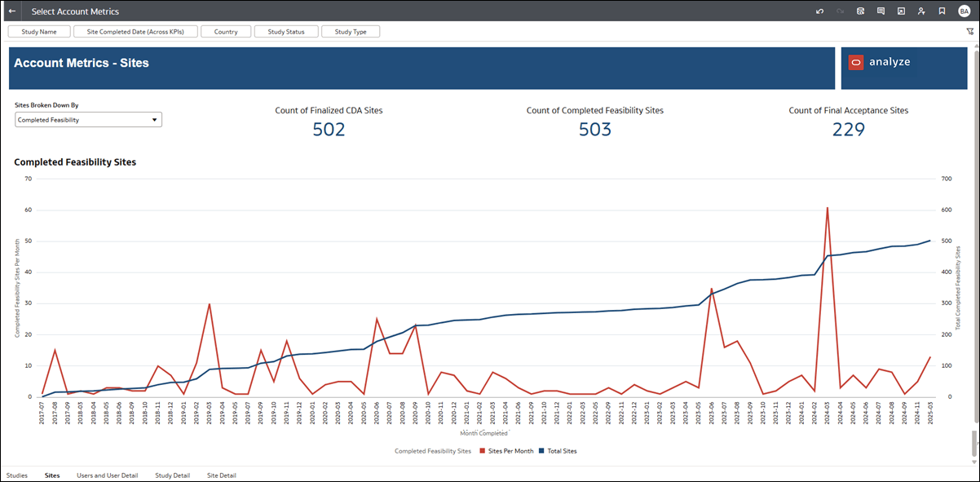
Task: Click the Redo icon in the toolbar
Action: point(840,11)
